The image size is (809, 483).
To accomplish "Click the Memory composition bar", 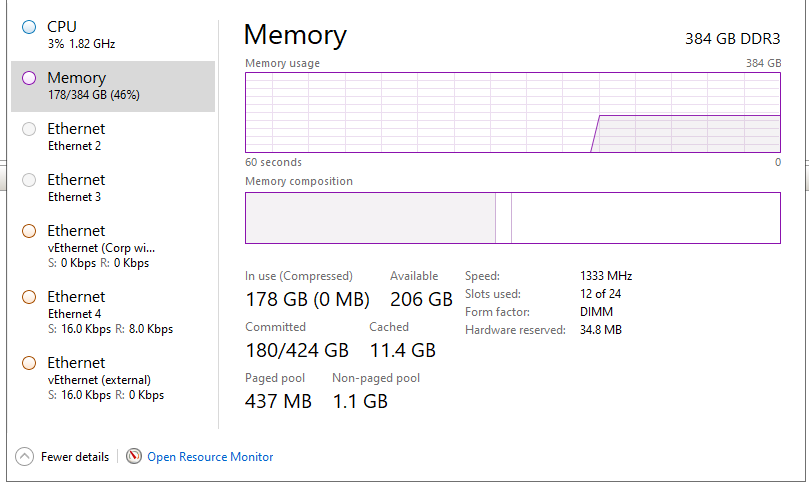I will point(512,218).
